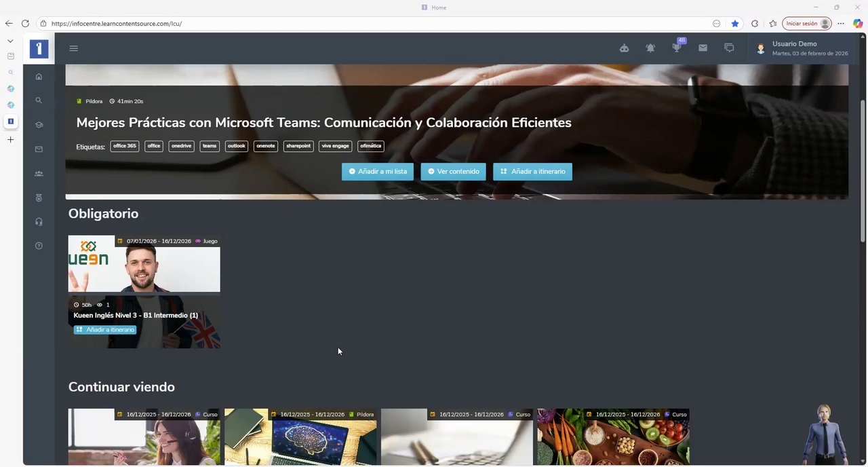The image size is (868, 467).
Task: Click the blue platform logo icon
Action: (39, 49)
